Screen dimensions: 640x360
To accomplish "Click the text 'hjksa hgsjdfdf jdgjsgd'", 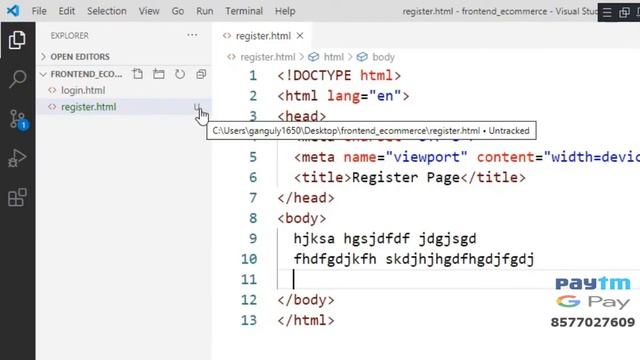I will [x=385, y=239].
